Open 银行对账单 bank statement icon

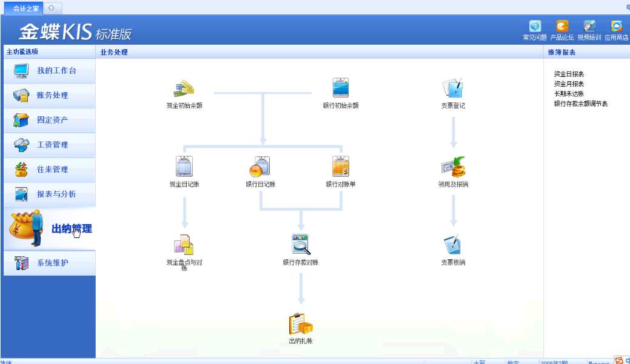(340, 167)
